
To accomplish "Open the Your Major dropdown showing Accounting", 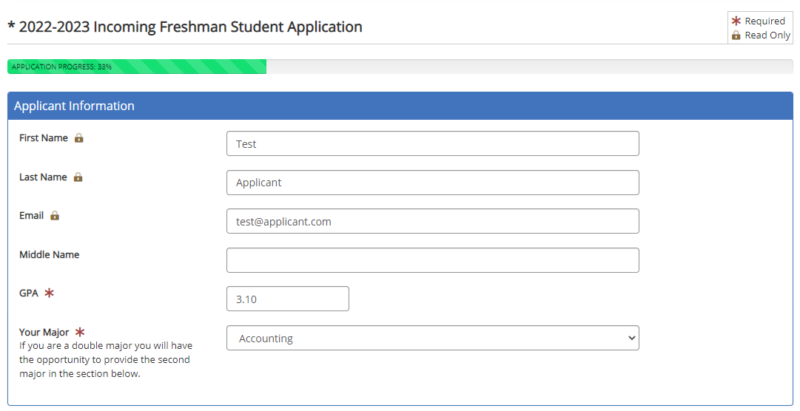I will [432, 338].
